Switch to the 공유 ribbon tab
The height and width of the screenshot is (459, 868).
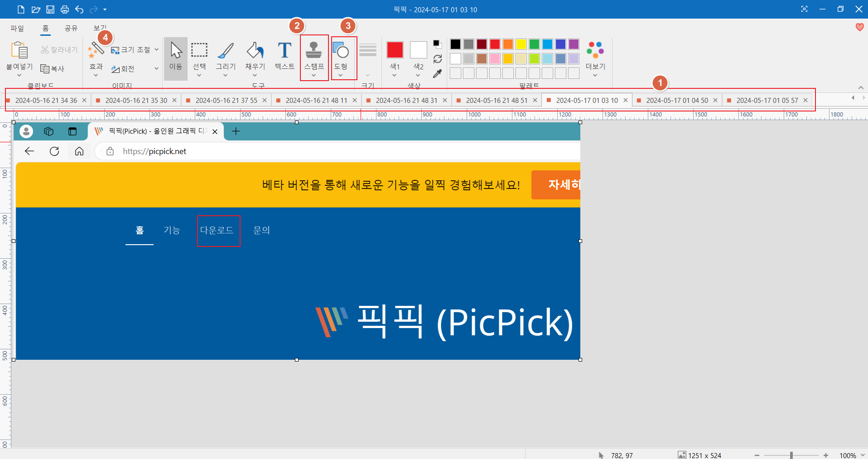pyautogui.click(x=71, y=28)
